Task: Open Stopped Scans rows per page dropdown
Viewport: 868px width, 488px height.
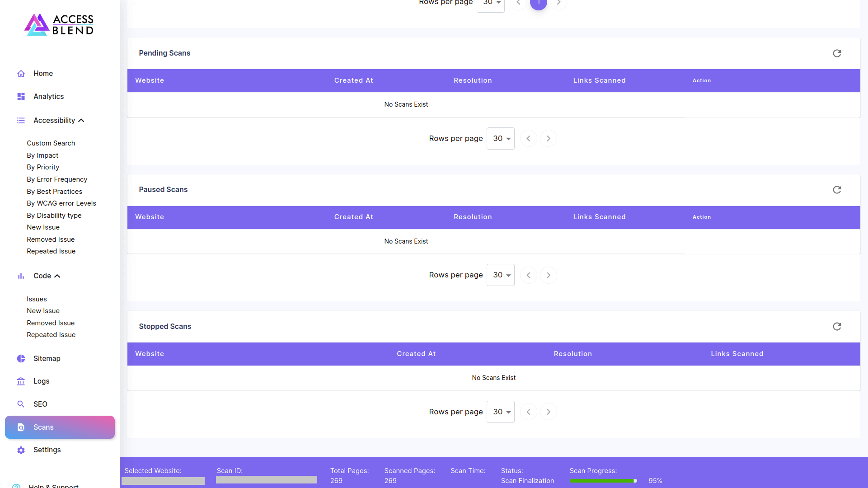Action: 501,412
